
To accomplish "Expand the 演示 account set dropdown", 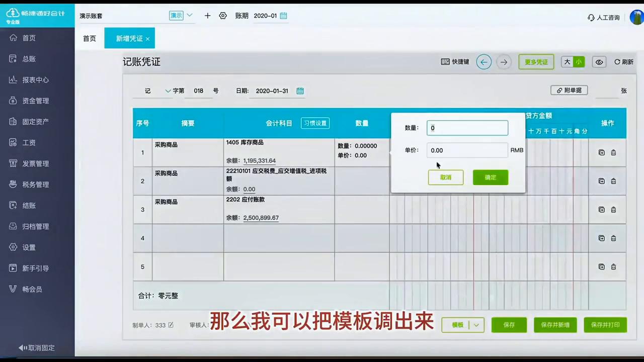I will (189, 16).
